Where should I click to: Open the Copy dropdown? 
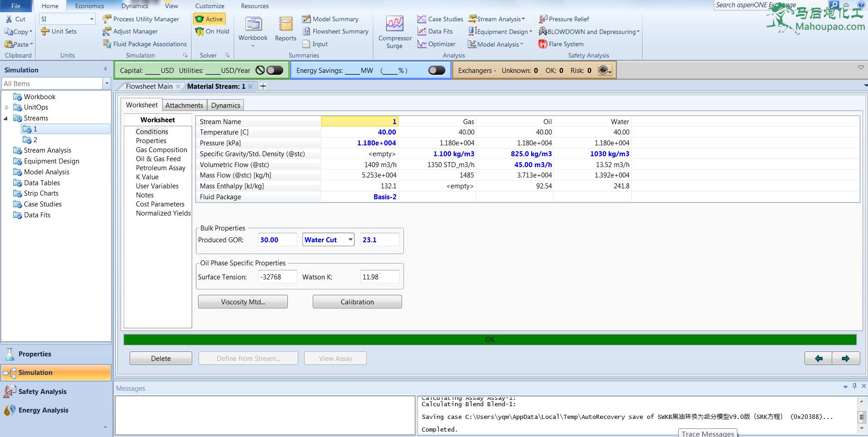click(x=31, y=32)
